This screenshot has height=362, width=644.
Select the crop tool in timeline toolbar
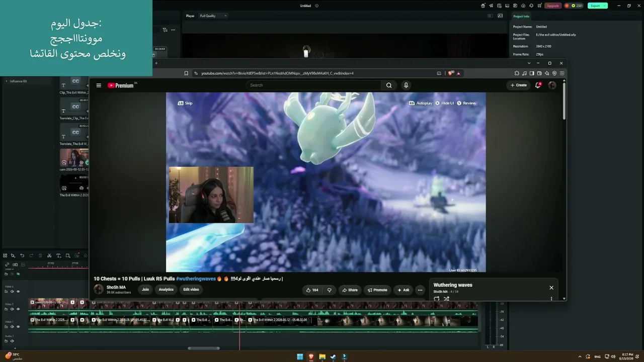tap(68, 256)
